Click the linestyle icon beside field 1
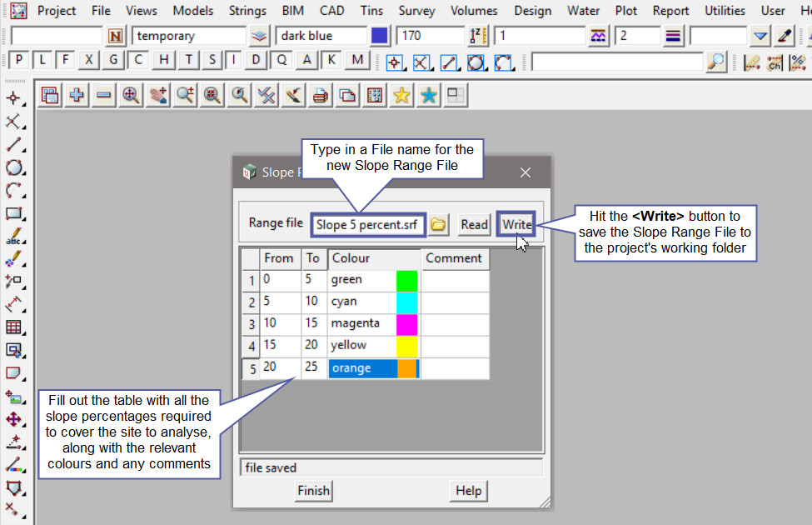 point(598,36)
